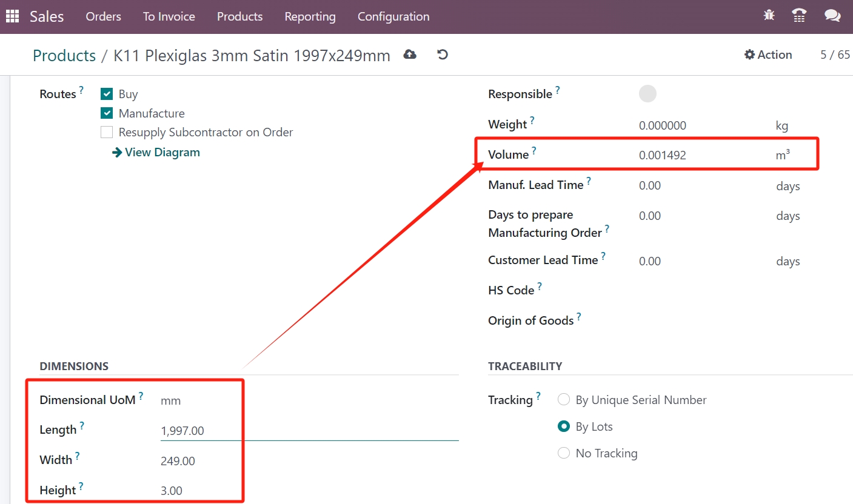This screenshot has height=504, width=853.
Task: Save record with cloud upload icon
Action: [410, 55]
